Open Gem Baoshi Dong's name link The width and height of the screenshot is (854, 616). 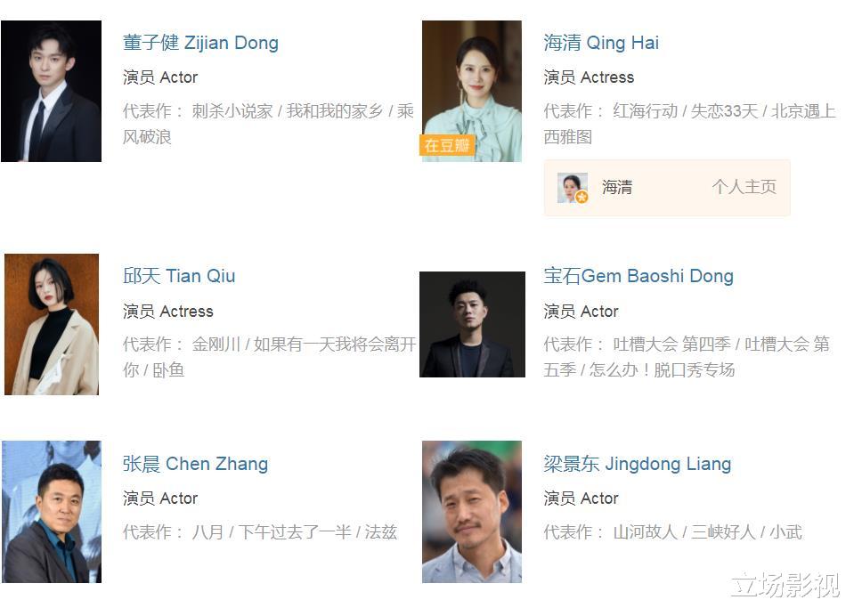coord(638,276)
